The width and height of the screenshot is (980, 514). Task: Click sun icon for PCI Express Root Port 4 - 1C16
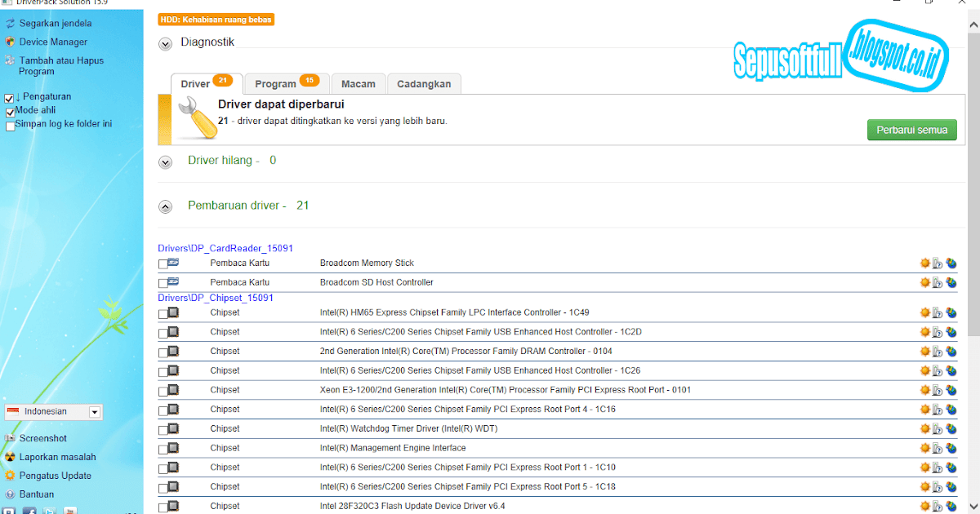coord(925,409)
